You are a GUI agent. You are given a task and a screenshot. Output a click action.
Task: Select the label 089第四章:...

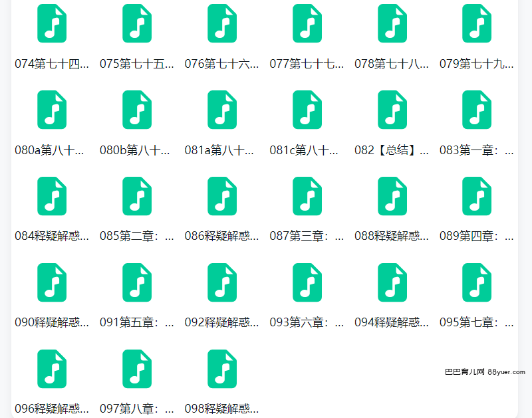click(477, 237)
